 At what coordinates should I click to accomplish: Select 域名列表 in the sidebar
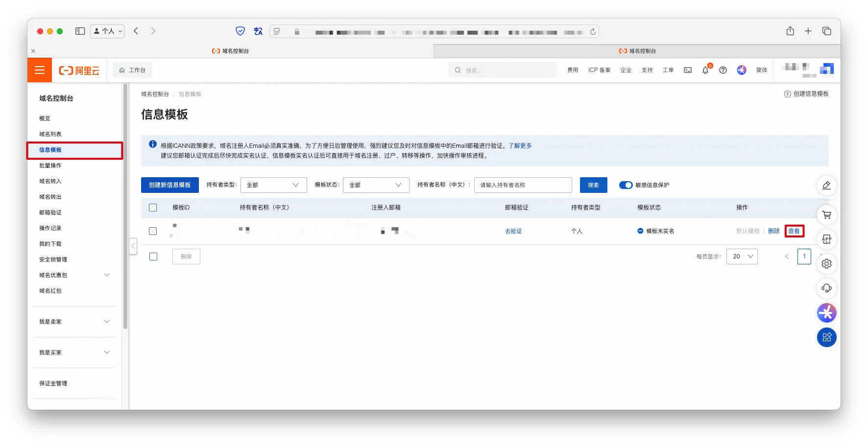(x=50, y=134)
